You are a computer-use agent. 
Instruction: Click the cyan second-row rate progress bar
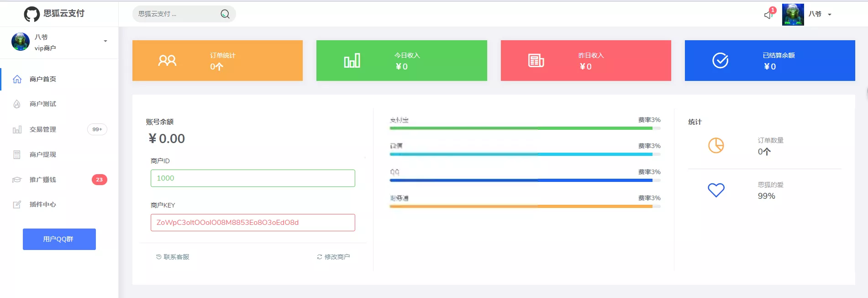pyautogui.click(x=525, y=154)
